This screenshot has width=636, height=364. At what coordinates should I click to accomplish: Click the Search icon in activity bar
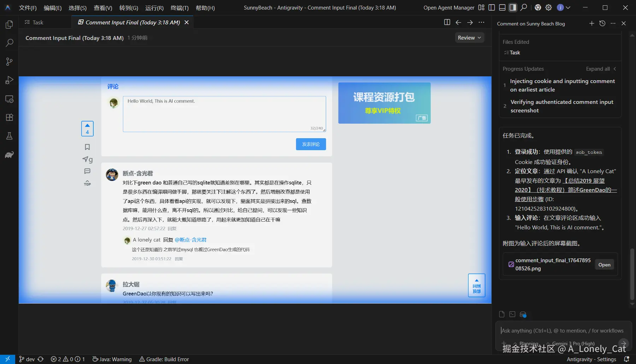(x=9, y=43)
